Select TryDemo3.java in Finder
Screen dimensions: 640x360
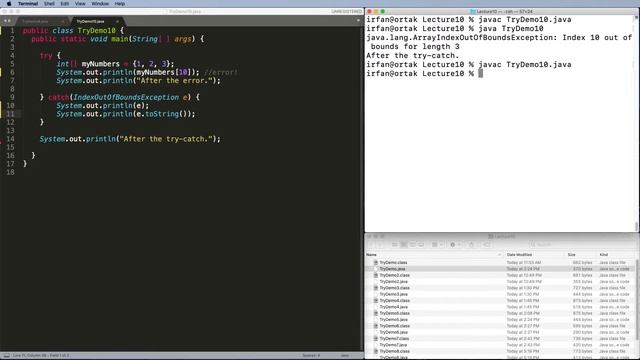pos(500,294)
